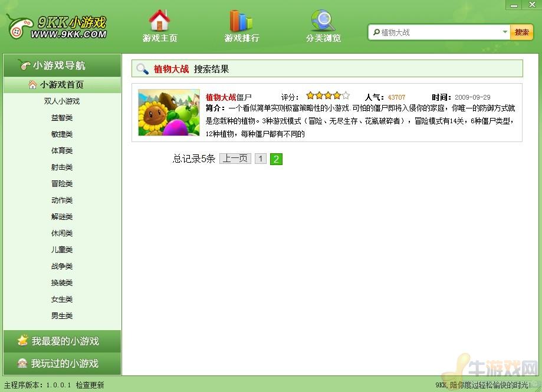Select results page 2
542x392 pixels.
(x=276, y=159)
